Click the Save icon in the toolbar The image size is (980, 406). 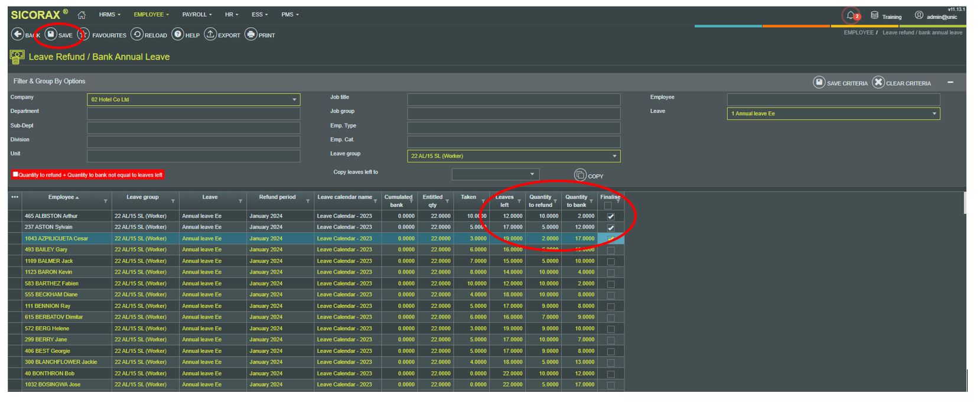point(51,35)
